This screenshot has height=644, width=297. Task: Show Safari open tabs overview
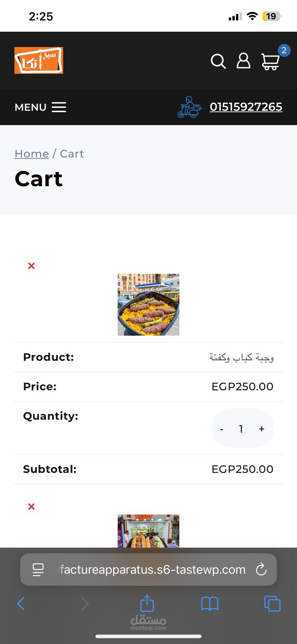tap(272, 603)
